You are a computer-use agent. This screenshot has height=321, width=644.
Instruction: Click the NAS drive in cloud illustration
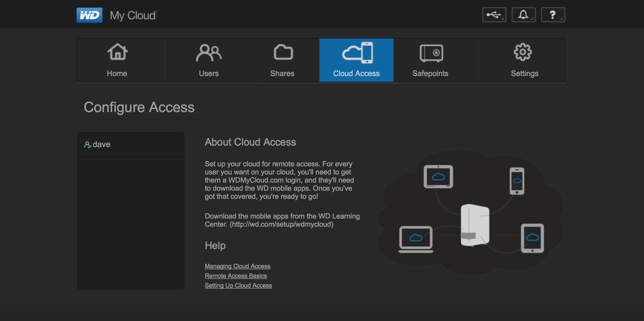click(x=474, y=225)
